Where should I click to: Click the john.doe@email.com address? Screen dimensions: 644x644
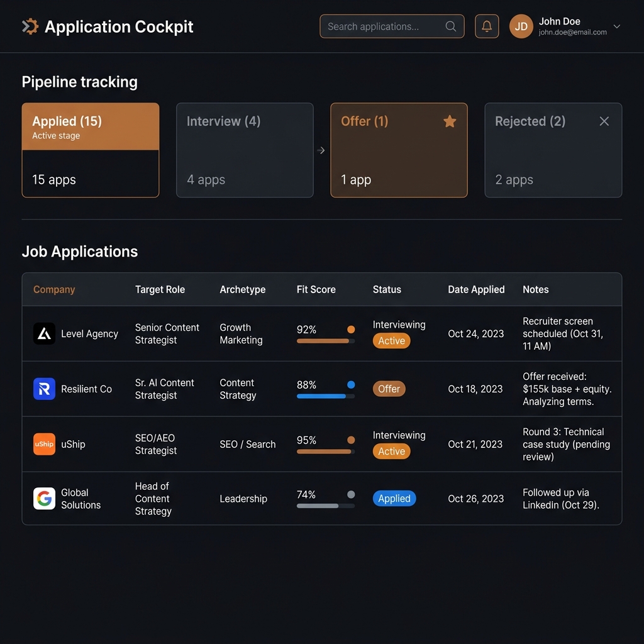tap(572, 32)
